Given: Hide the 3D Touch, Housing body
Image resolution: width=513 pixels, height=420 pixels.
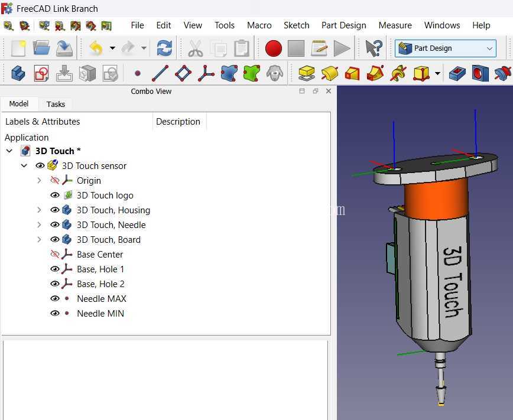Looking at the screenshot, I should tap(54, 210).
